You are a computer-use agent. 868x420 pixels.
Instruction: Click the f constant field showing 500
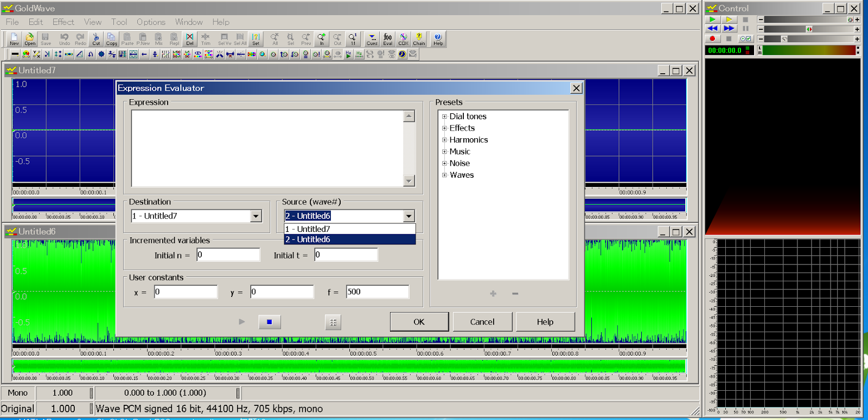378,292
